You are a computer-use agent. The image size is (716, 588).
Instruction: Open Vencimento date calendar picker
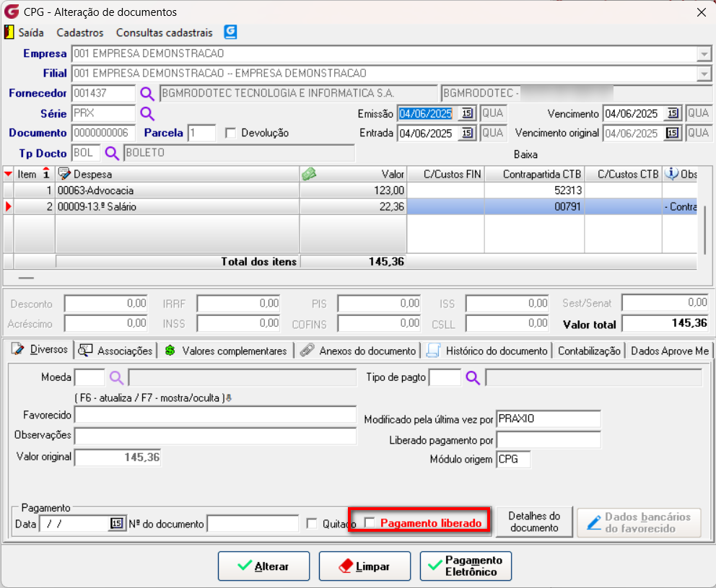672,113
